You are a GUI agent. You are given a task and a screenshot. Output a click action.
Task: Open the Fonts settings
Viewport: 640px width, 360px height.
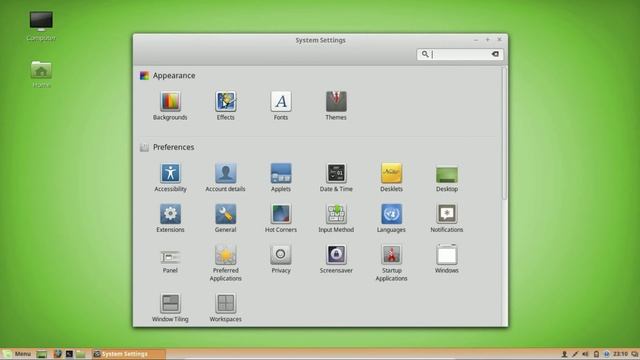(x=281, y=106)
